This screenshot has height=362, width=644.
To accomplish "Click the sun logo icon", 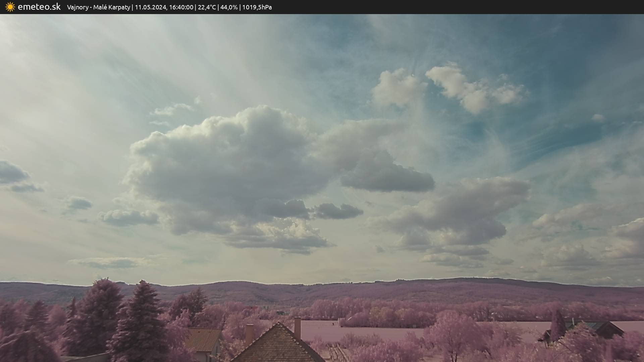I will pyautogui.click(x=10, y=7).
